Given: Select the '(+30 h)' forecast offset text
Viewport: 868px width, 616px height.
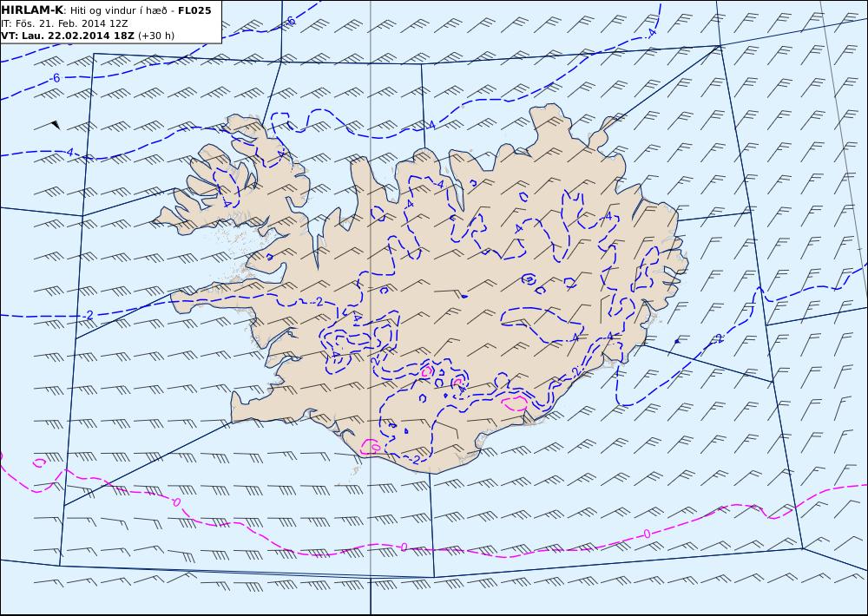Looking at the screenshot, I should click(156, 36).
